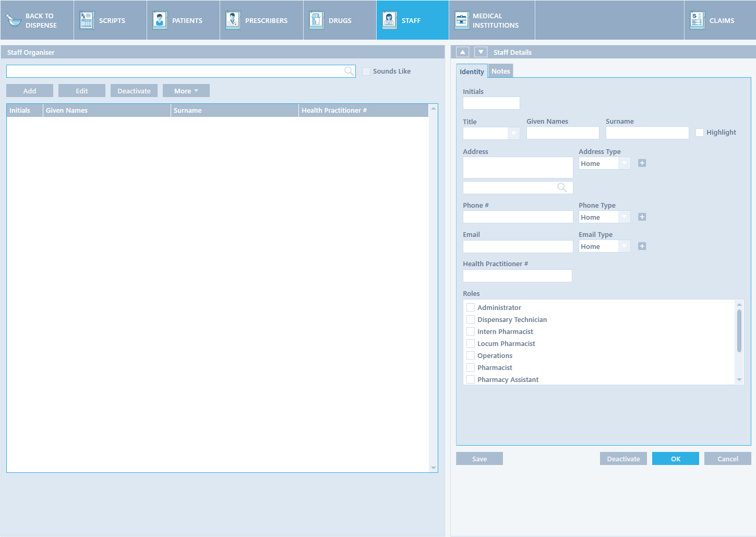Image resolution: width=756 pixels, height=537 pixels.
Task: Open the Title dropdown
Action: point(513,134)
